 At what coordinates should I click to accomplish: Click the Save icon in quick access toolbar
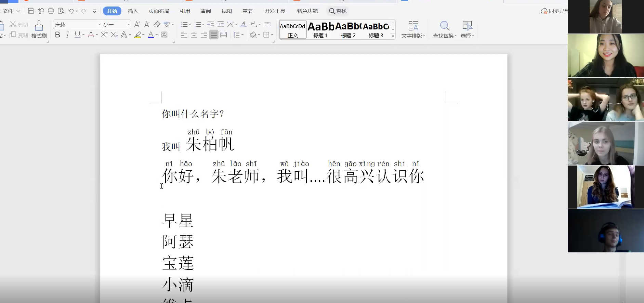tap(31, 11)
